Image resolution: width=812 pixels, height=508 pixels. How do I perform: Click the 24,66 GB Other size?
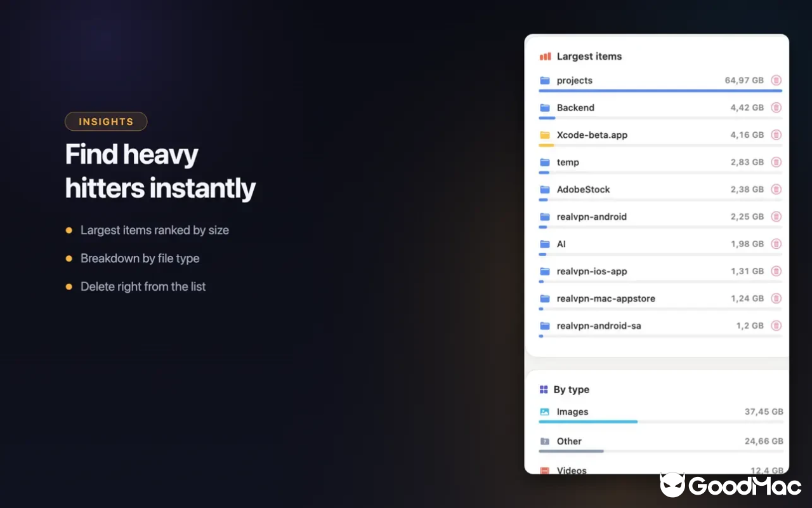click(x=764, y=441)
